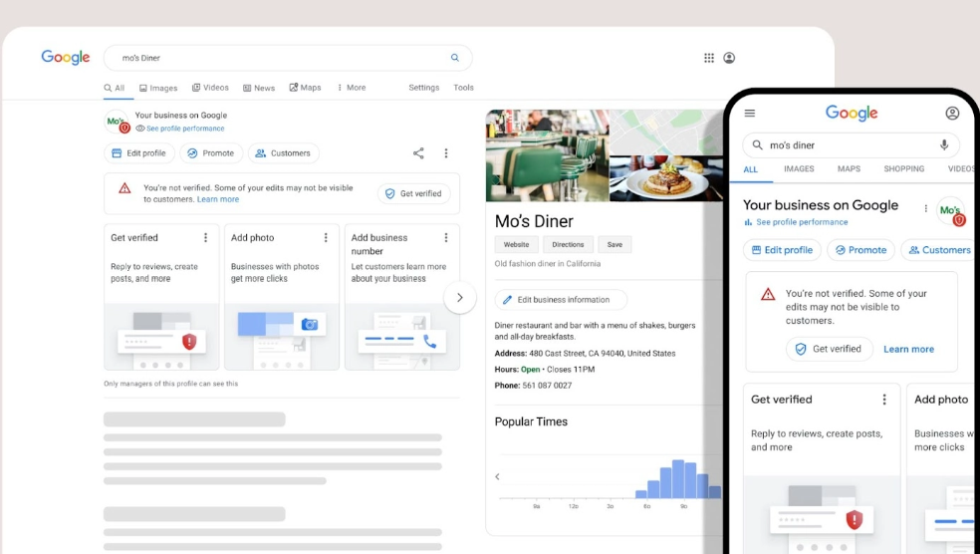Select the All tab on desktop search
980x554 pixels.
(115, 88)
